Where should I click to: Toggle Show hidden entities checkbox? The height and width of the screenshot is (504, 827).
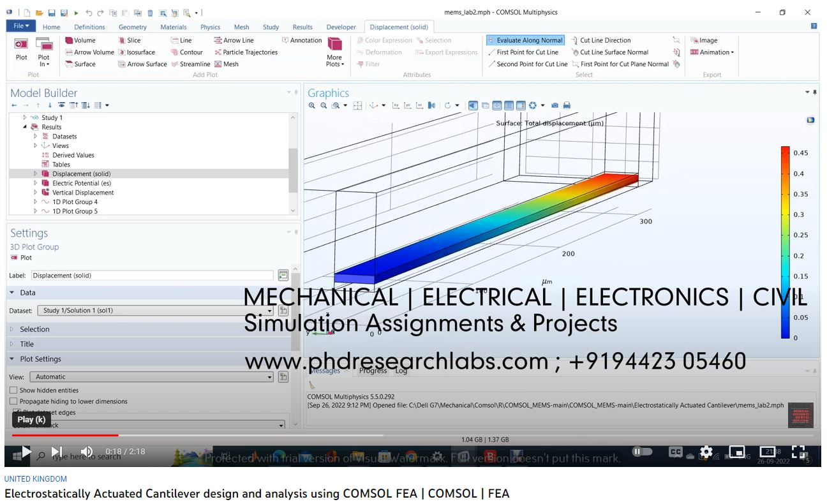(x=13, y=390)
